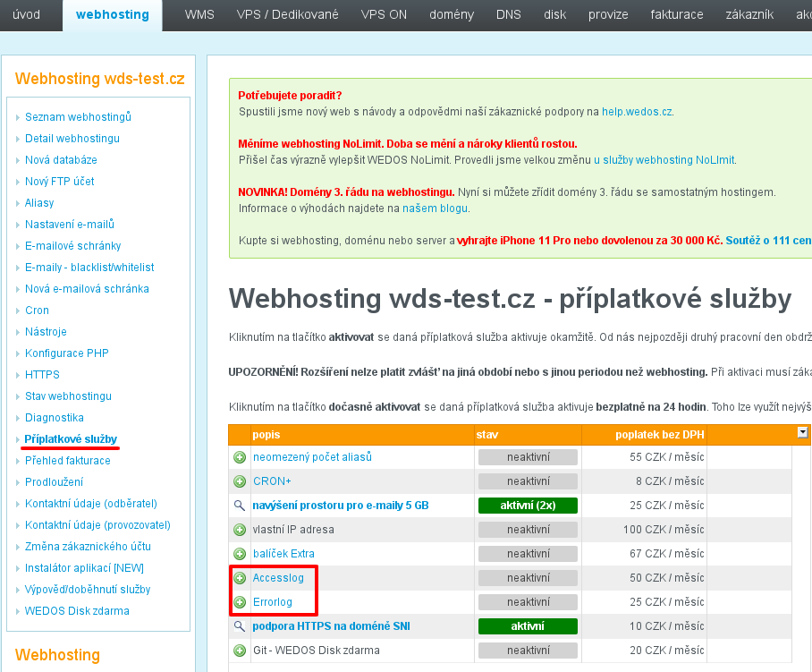This screenshot has width=812, height=672.
Task: Click the green plus icon beside Accesslog
Action: 240,578
